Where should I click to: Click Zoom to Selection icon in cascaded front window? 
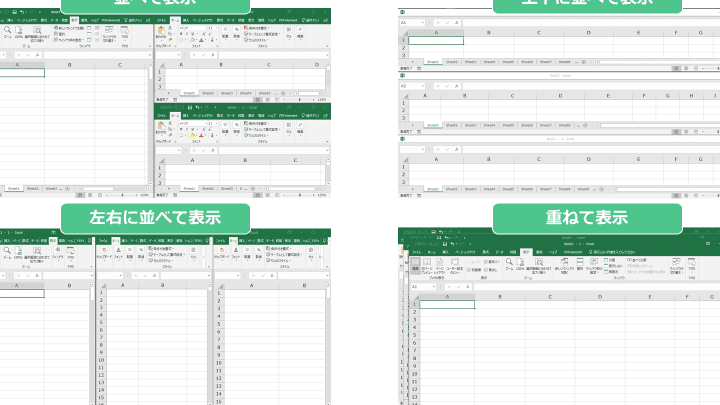click(539, 262)
